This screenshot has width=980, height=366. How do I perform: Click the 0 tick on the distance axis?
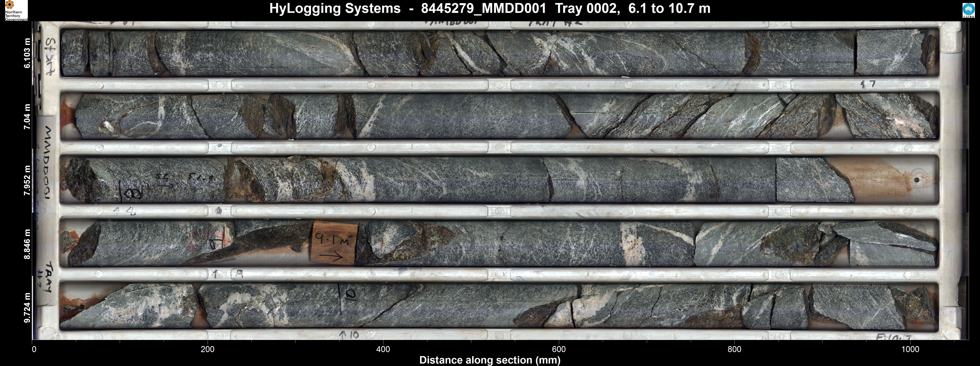(x=34, y=349)
